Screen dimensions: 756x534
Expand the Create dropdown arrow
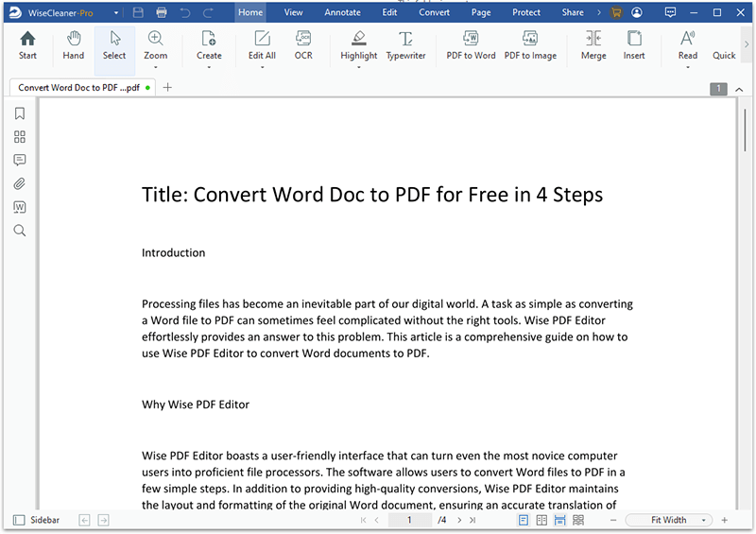(209, 67)
